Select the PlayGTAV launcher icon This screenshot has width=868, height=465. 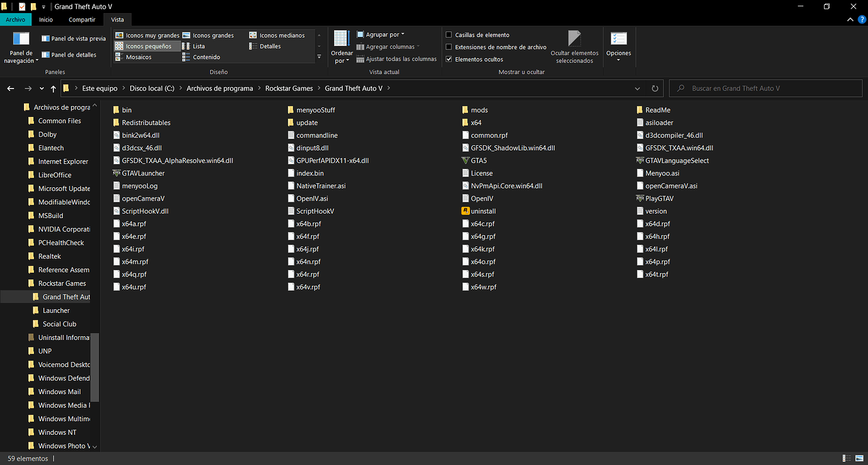point(640,199)
